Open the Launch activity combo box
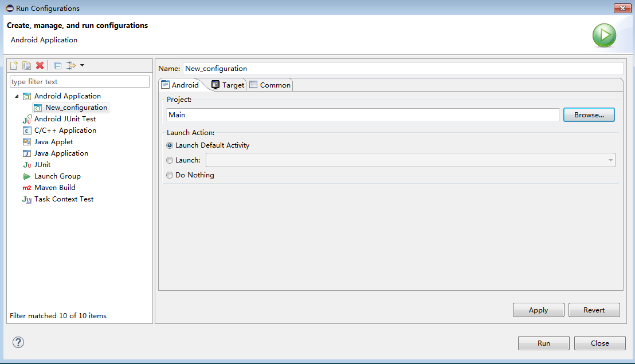Viewport: 635px width, 364px height. tap(410, 160)
